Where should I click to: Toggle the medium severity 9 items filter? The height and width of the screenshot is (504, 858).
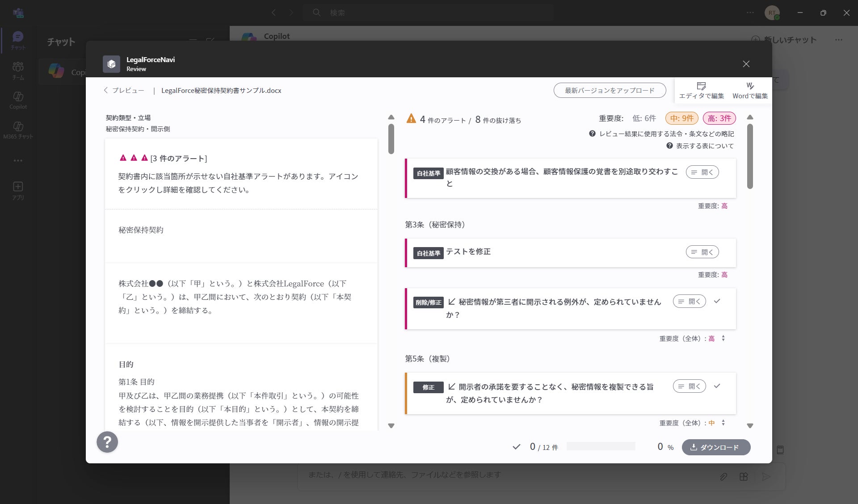pyautogui.click(x=681, y=118)
